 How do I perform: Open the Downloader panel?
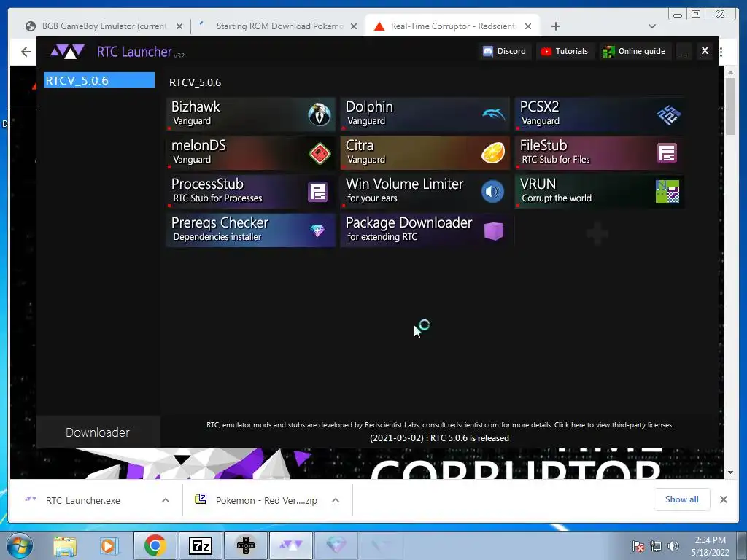click(x=98, y=432)
